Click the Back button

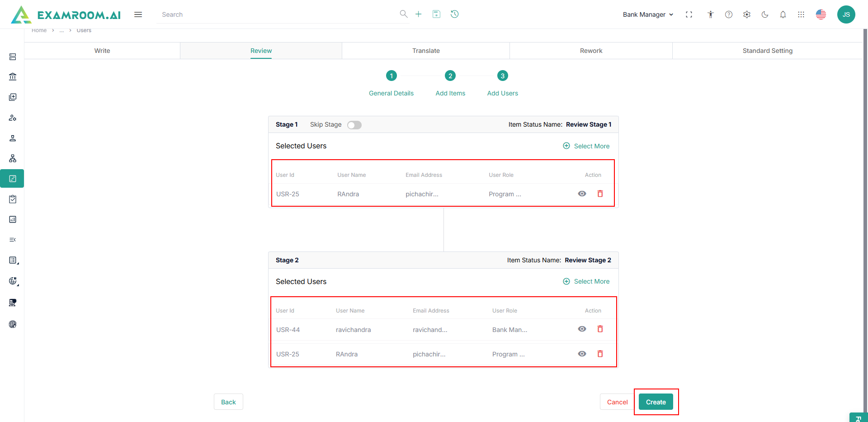[x=228, y=402]
